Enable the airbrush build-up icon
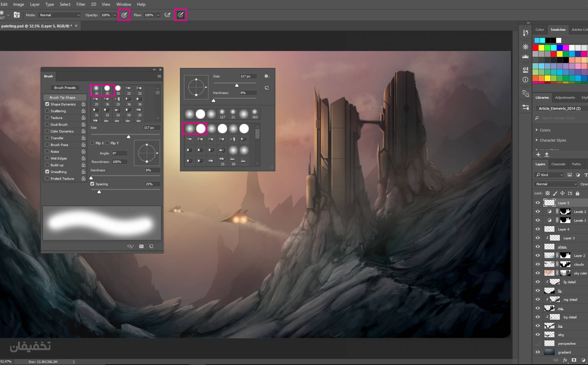Image resolution: width=588 pixels, height=365 pixels. pos(167,15)
